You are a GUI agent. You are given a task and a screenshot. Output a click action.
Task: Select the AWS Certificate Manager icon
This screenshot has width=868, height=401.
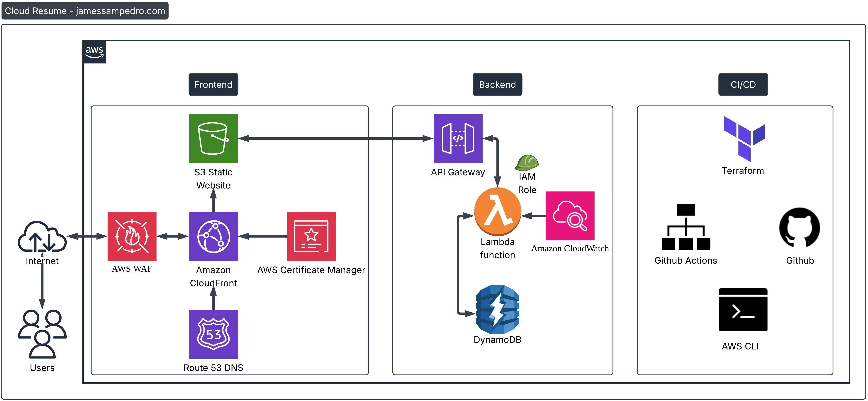(311, 236)
